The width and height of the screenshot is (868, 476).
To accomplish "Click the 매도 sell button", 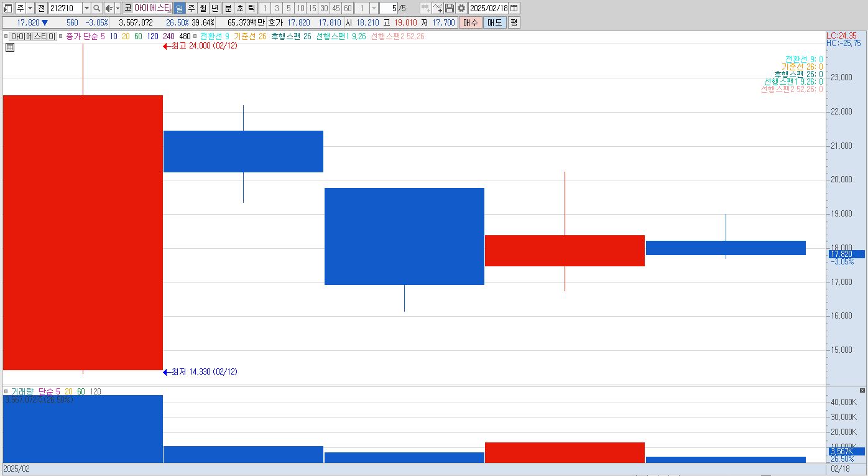I will tap(495, 22).
